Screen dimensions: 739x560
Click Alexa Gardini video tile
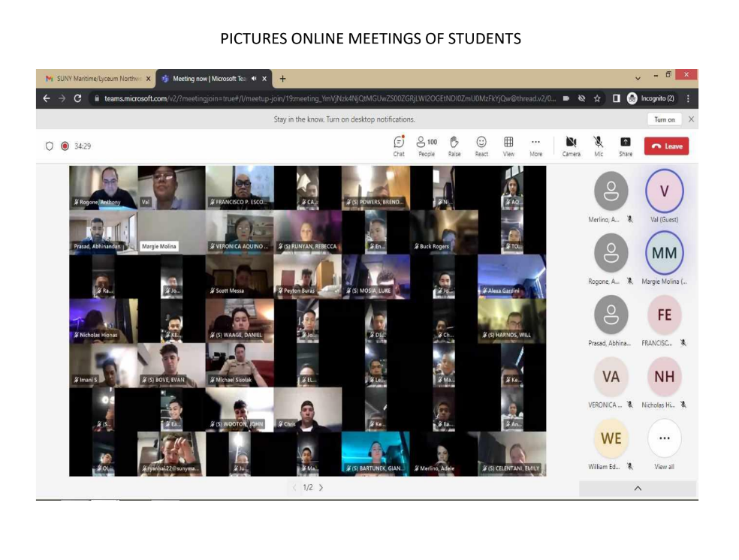[512, 276]
